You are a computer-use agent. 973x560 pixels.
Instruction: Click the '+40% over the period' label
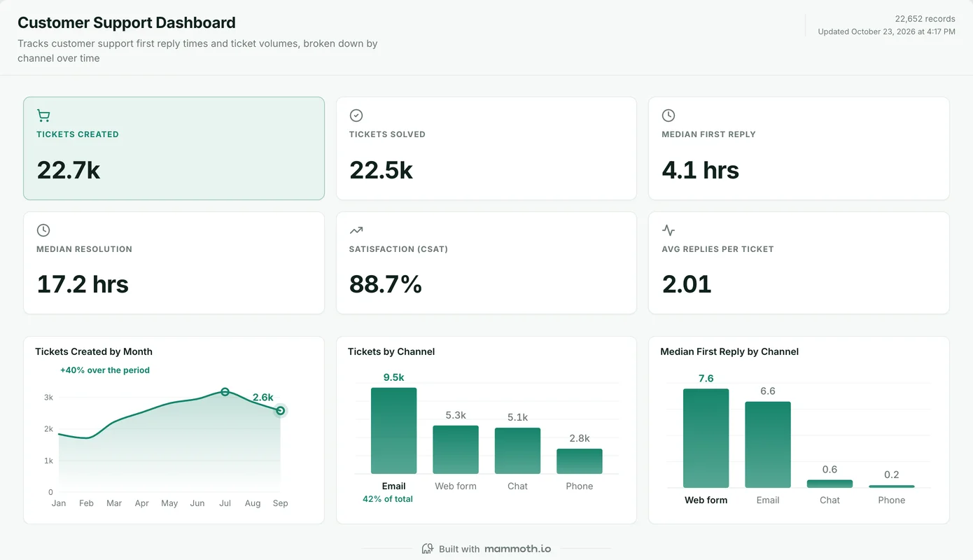(105, 370)
